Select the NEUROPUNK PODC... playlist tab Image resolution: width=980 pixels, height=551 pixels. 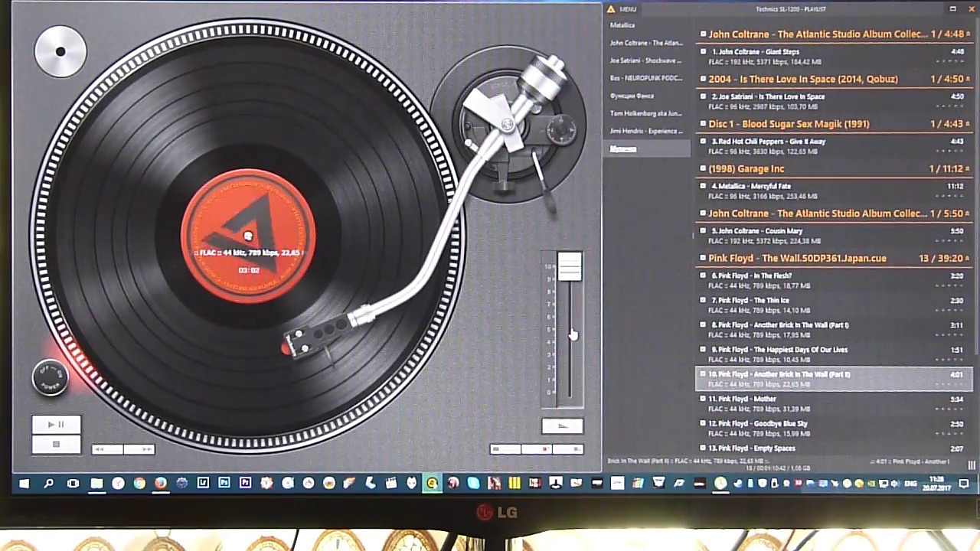645,78
